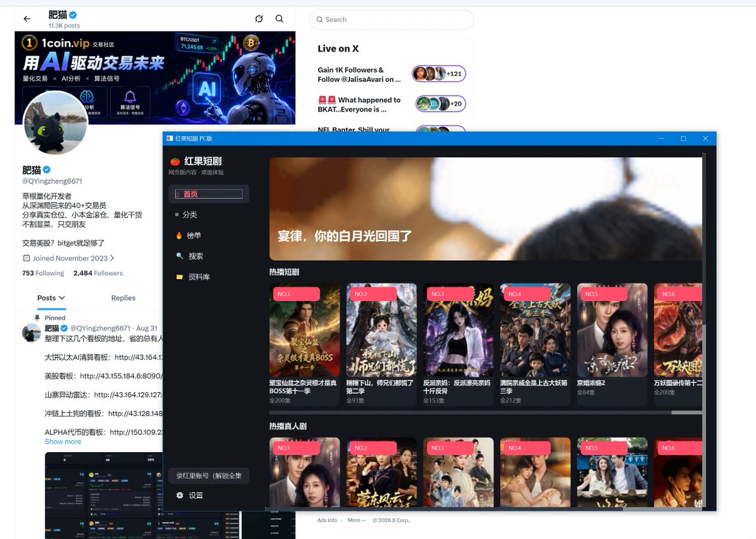The width and height of the screenshot is (756, 539).
Task: Click the 红果短剧 tomato logo
Action: pos(175,161)
